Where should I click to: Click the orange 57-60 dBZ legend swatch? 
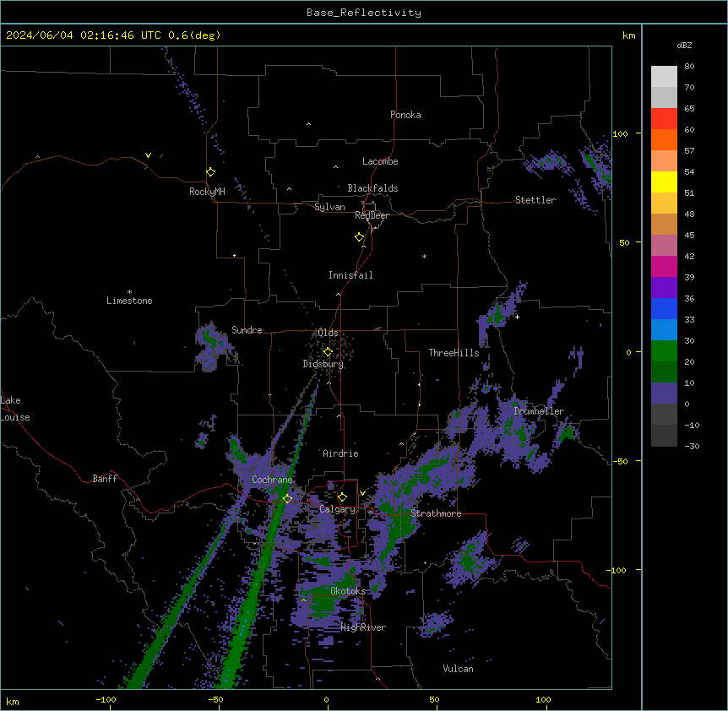tap(664, 139)
